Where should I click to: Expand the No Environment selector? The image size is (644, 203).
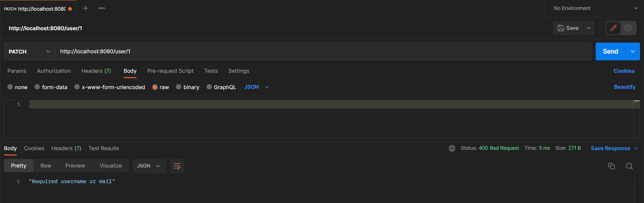[595, 8]
